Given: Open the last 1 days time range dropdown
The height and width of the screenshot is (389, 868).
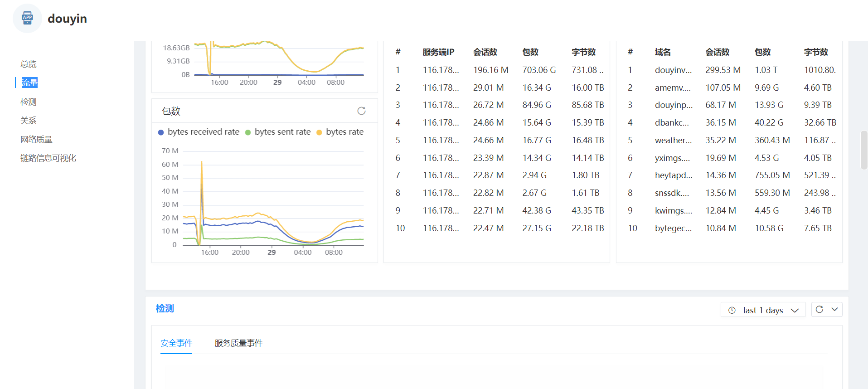Looking at the screenshot, I should coord(763,310).
